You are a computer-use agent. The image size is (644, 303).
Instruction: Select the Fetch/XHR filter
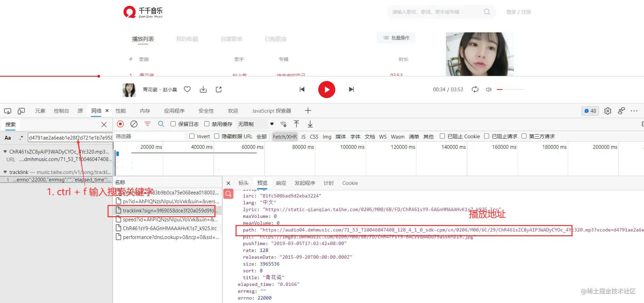285,137
